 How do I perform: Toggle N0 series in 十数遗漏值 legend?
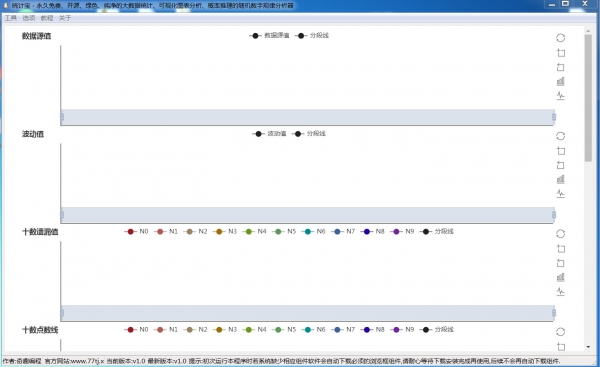click(x=136, y=232)
